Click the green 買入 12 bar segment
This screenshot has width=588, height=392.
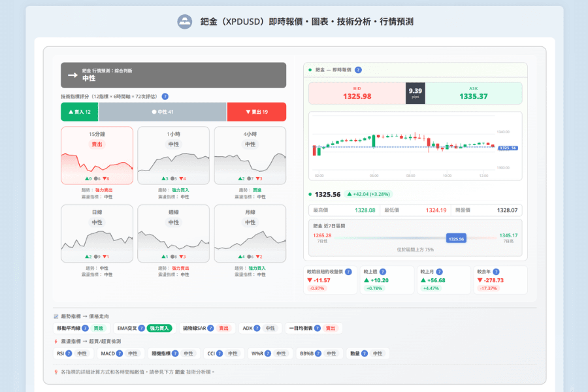click(80, 112)
